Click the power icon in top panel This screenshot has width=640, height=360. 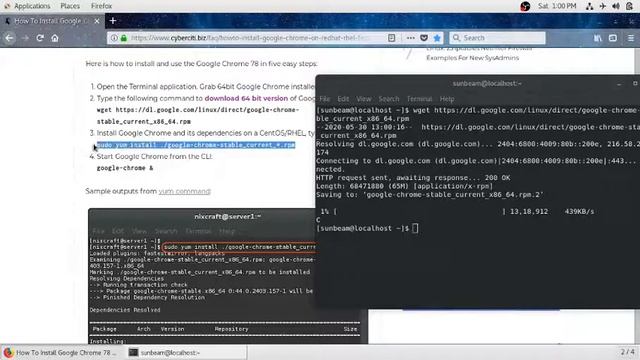[x=629, y=6]
